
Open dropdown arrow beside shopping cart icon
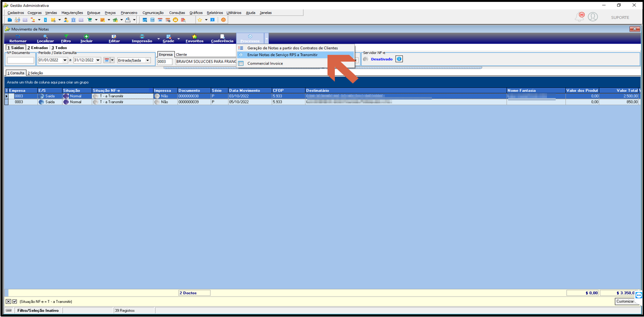(x=96, y=20)
